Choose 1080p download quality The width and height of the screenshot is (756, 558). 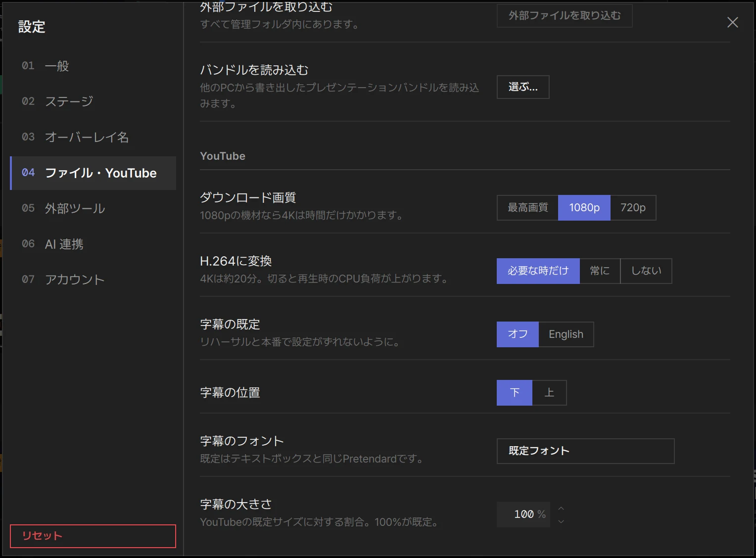584,208
